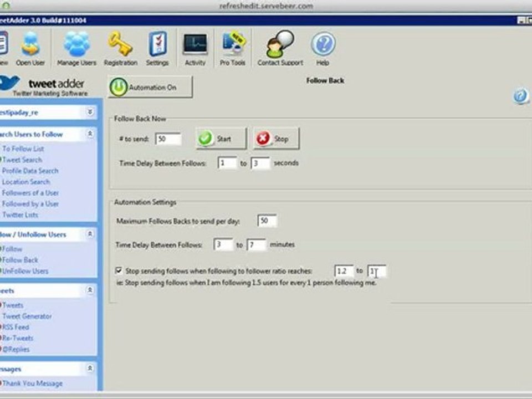Open the Open User toolbar icon
The image size is (532, 399).
tap(30, 49)
